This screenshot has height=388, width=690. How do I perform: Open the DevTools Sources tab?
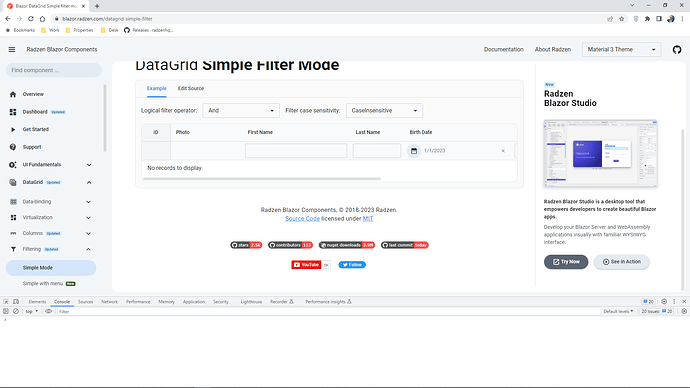pos(85,302)
